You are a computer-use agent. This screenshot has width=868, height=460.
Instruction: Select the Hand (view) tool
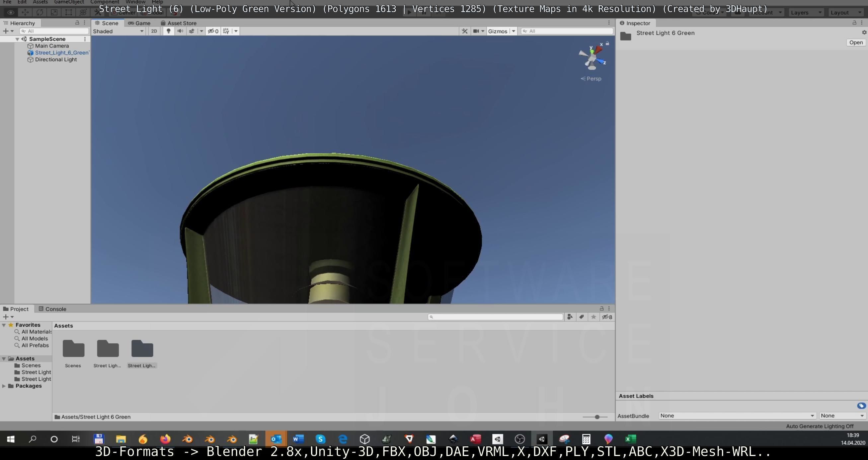[10, 13]
